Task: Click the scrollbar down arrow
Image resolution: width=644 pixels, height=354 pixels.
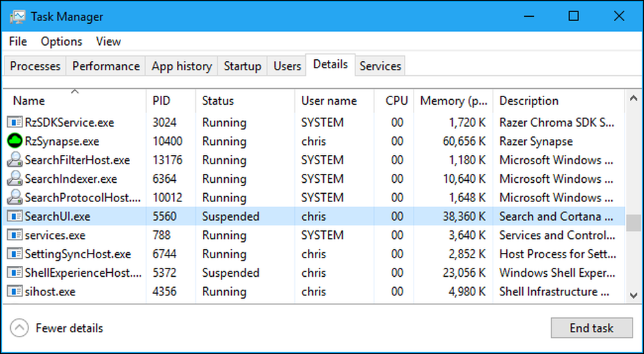Action: point(633,295)
